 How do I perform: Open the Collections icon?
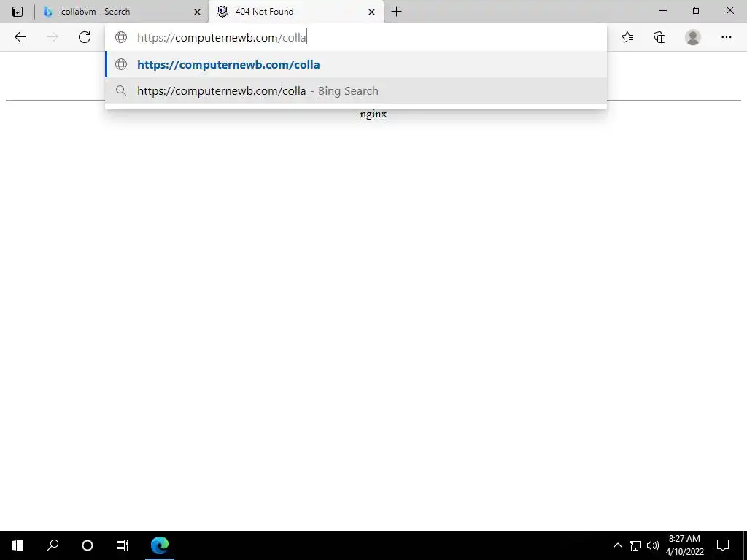point(659,37)
